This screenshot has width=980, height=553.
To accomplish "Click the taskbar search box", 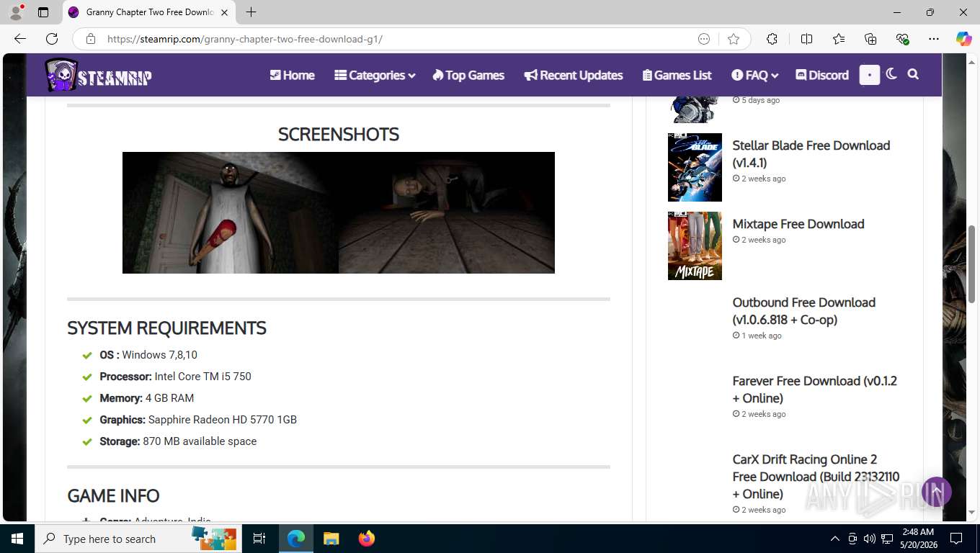I will point(138,539).
